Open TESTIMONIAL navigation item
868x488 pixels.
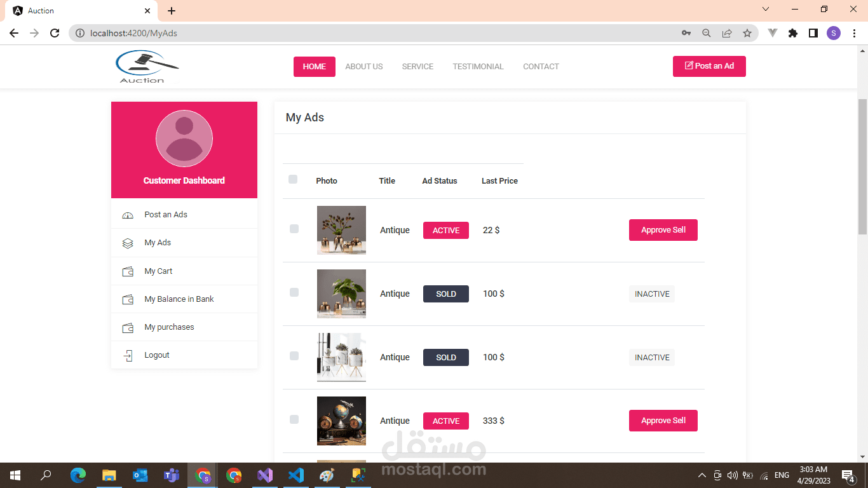(x=478, y=67)
